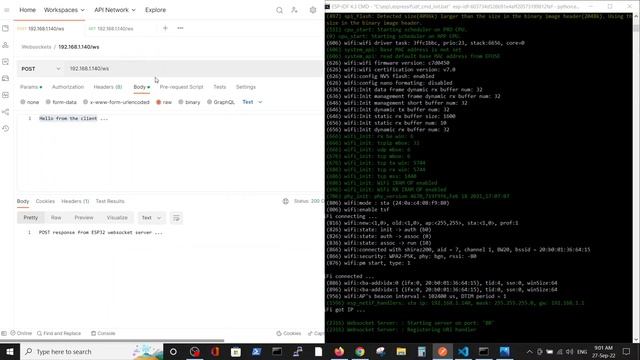Open the volume tray icon
Screen dimensions: 640x360
click(x=570, y=351)
